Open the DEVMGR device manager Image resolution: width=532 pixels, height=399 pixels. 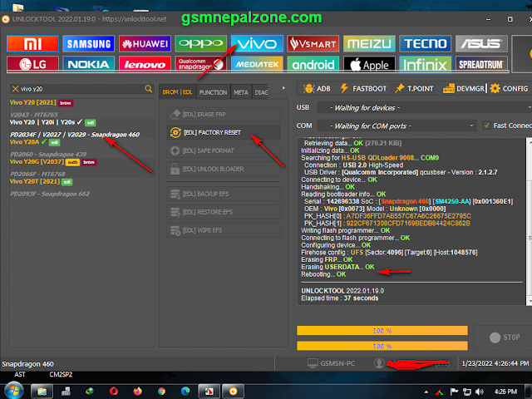click(x=464, y=89)
